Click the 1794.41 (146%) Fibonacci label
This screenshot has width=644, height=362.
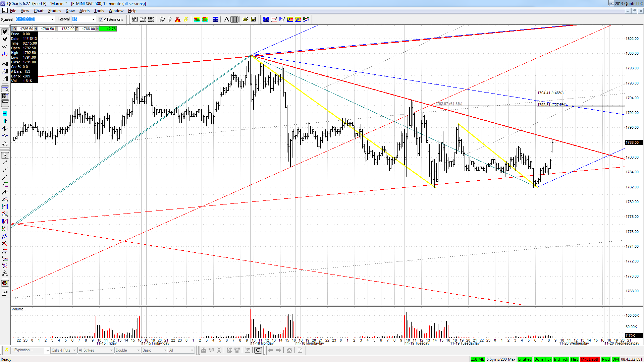coord(550,93)
